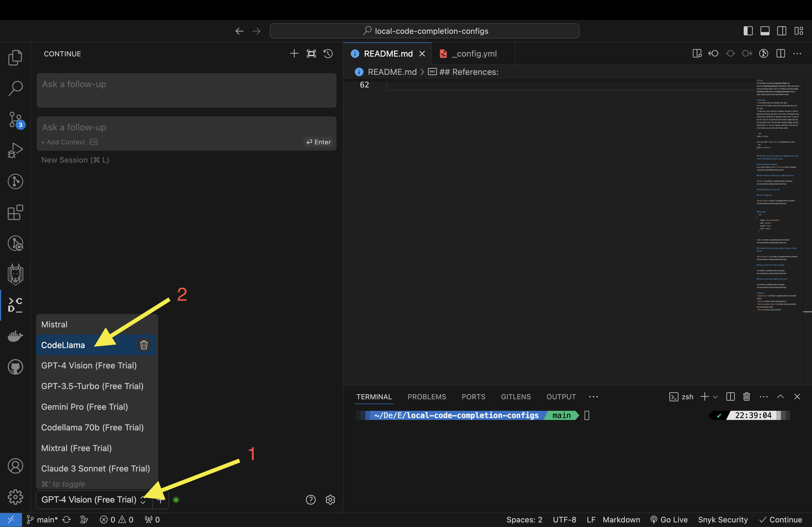Screen dimensions: 812x527
Task: Switch to the _config.yml tab
Action: (474, 54)
